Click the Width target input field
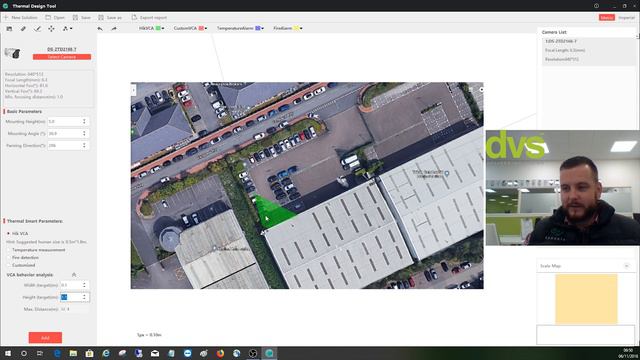 (71, 285)
